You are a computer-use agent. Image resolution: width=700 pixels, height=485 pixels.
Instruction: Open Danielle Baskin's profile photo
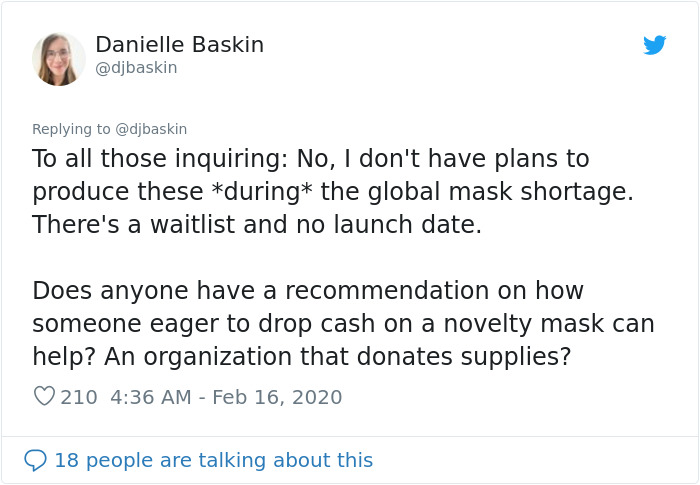[58, 59]
